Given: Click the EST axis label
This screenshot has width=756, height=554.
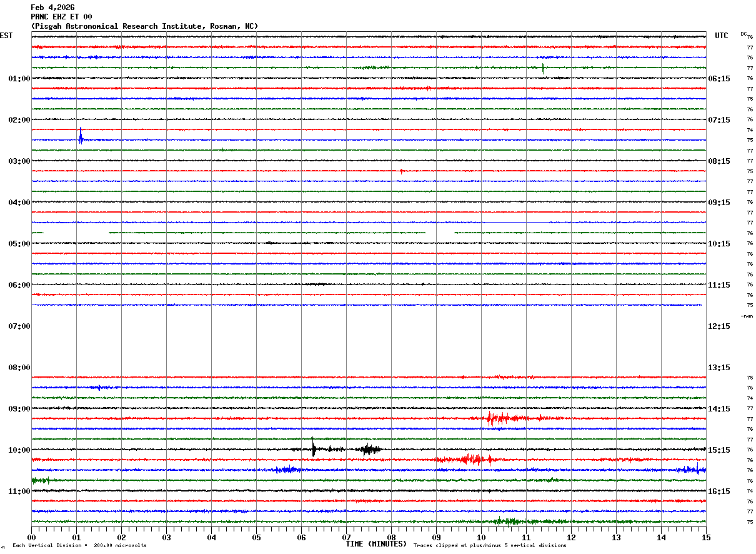Looking at the screenshot, I should coord(6,36).
